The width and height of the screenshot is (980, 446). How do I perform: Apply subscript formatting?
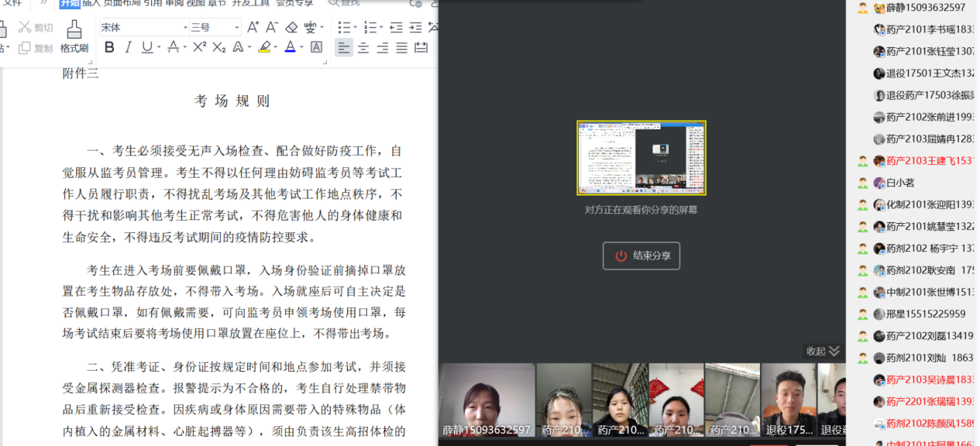click(219, 47)
